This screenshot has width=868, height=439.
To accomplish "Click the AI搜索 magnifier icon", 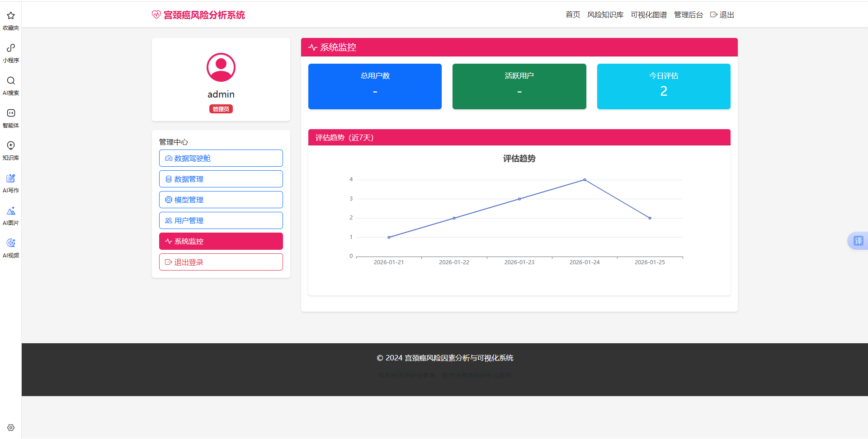I will point(10,80).
